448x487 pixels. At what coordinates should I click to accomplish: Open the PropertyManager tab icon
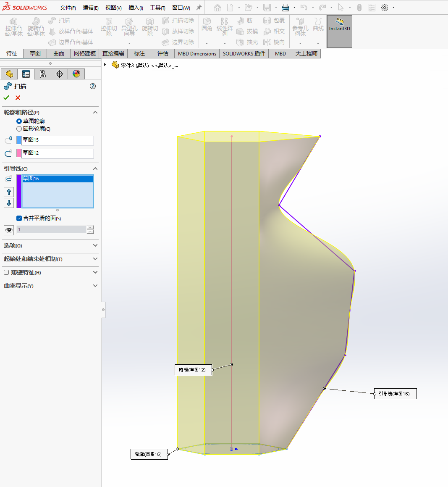(26, 74)
